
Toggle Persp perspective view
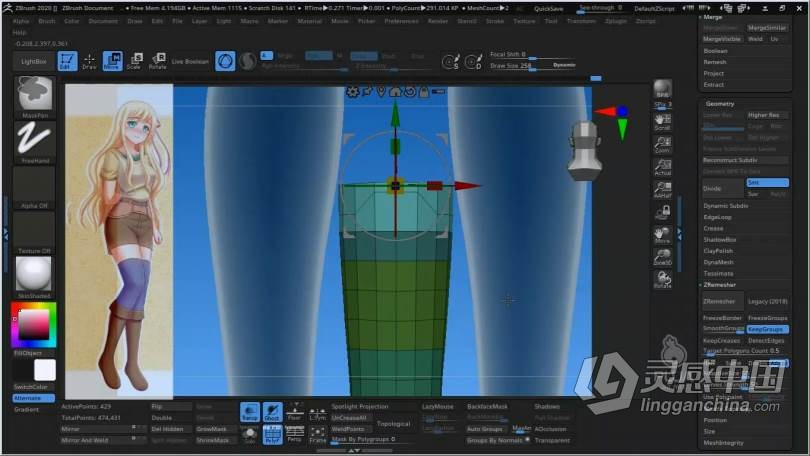point(294,434)
